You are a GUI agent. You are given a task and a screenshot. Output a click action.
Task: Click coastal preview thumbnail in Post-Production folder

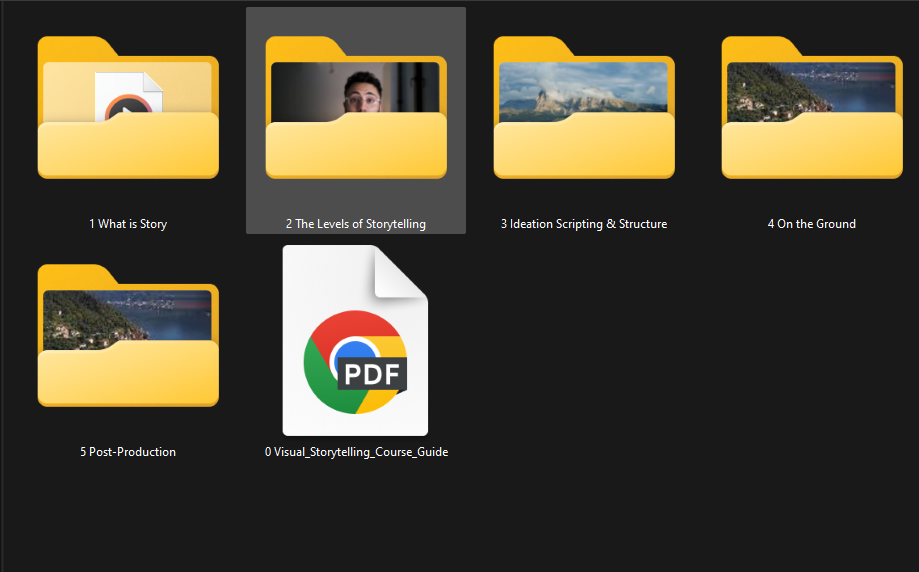coord(128,316)
